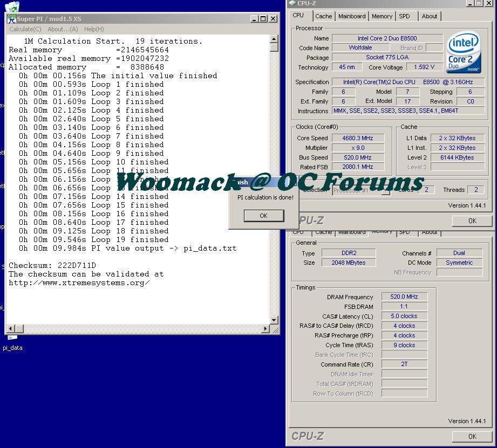This screenshot has height=448, width=497.
Task: Click the processor name Intel Core 2 Duo E8500
Action: pos(387,38)
